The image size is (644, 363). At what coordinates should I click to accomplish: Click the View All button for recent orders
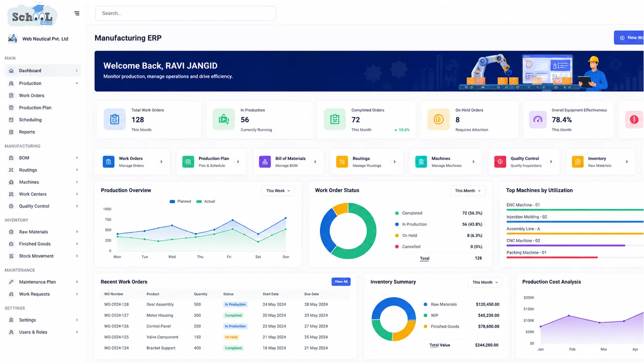pos(341,282)
